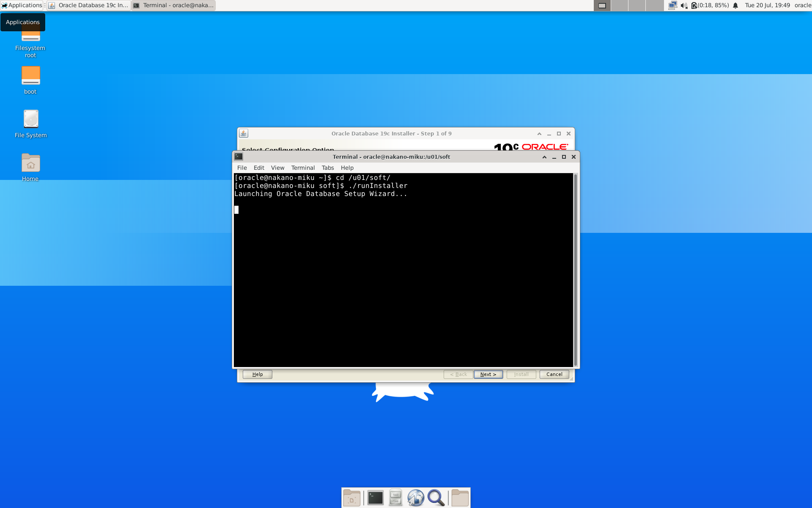The height and width of the screenshot is (508, 812).
Task: Click the Oracle installer wizard icon top-left
Action: coord(244,134)
